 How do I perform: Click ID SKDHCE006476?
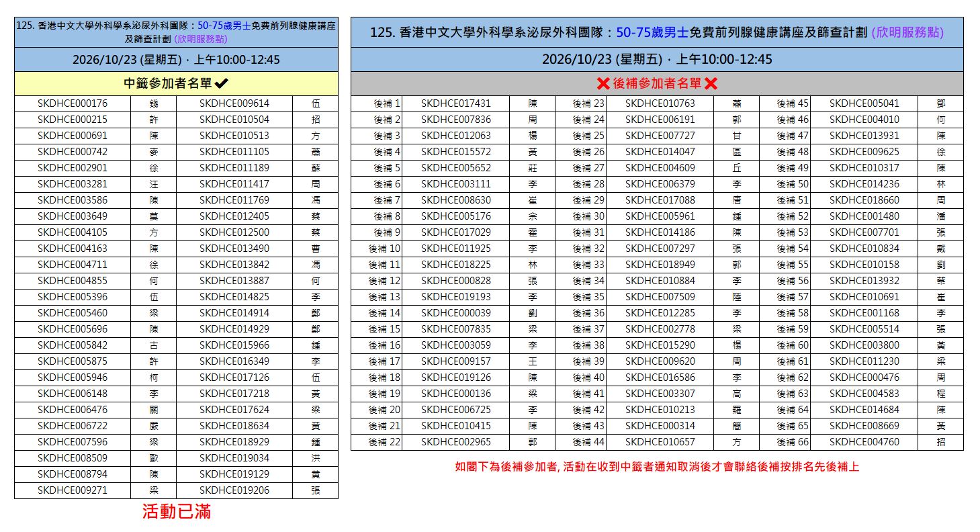(73, 410)
